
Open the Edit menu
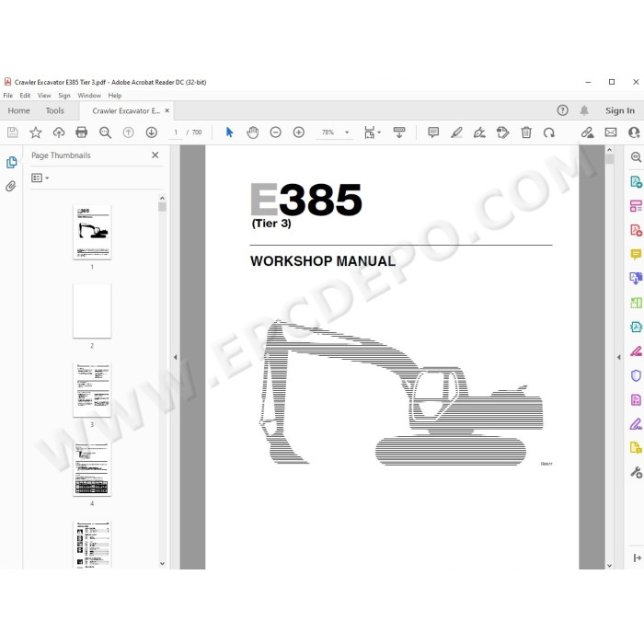25,96
